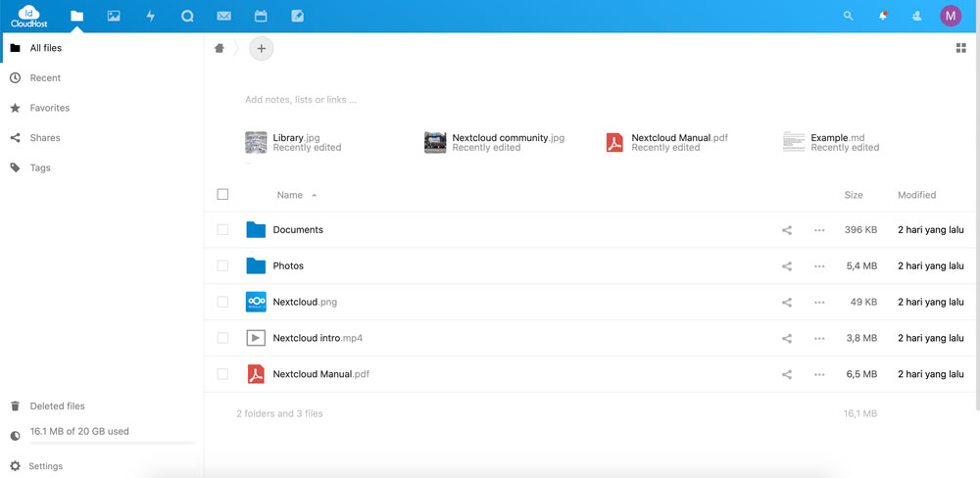This screenshot has height=478, width=980.
Task: Open recently edited Example.md
Action: [831, 142]
